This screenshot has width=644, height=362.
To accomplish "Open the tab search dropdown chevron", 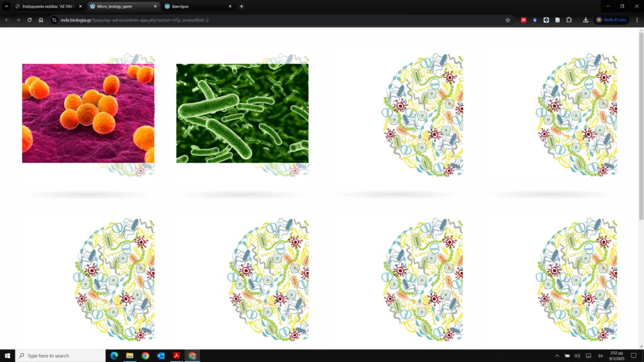I will coord(6,6).
